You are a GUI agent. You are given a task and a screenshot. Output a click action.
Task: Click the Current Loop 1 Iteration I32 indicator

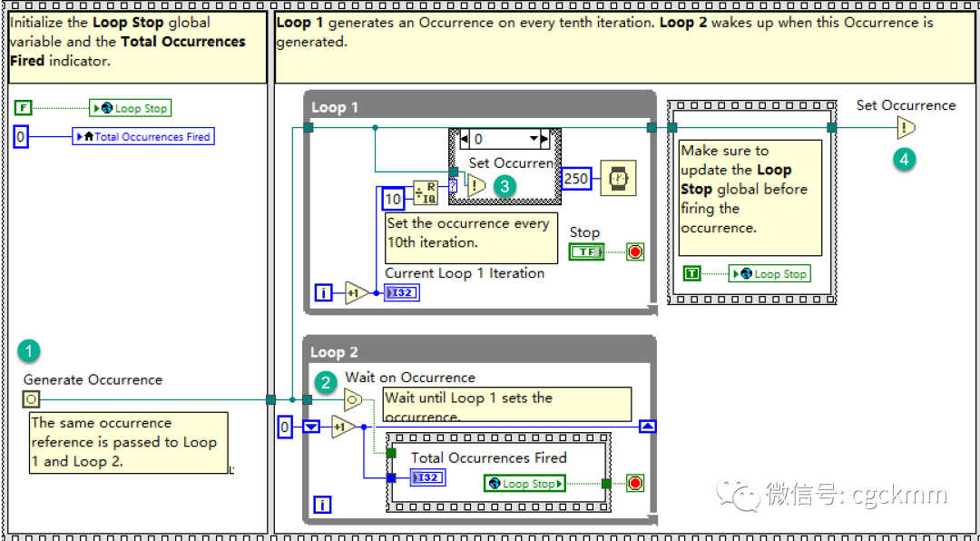[401, 292]
